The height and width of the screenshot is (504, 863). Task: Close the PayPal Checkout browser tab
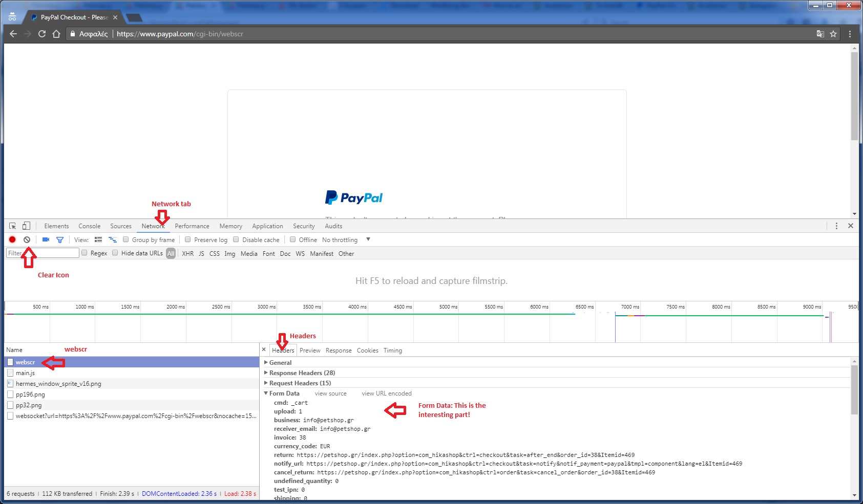tap(115, 17)
